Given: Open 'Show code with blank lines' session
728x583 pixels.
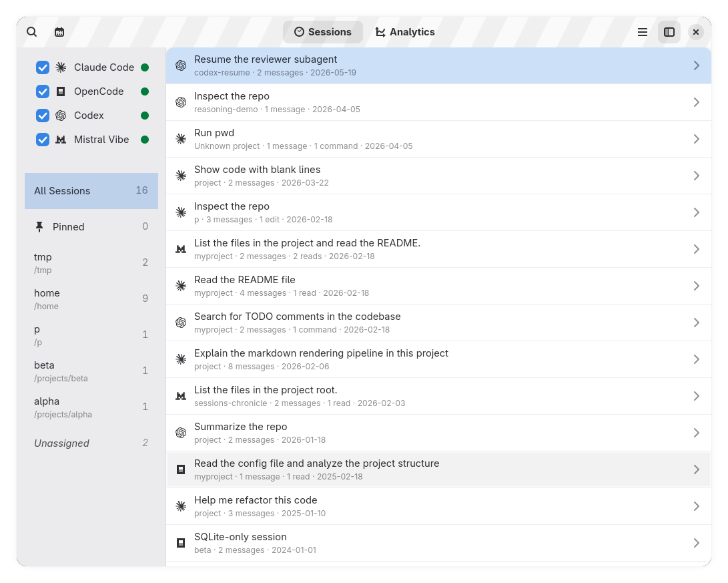Looking at the screenshot, I should [439, 176].
